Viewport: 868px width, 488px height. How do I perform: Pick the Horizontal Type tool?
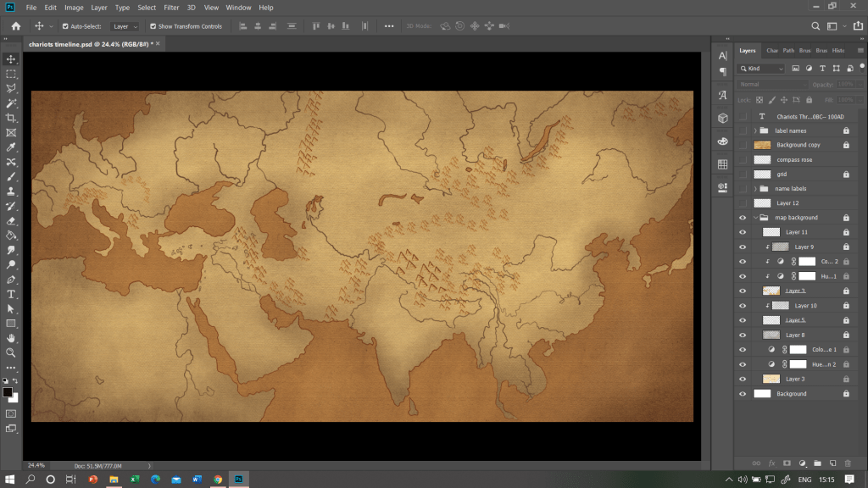(11, 294)
